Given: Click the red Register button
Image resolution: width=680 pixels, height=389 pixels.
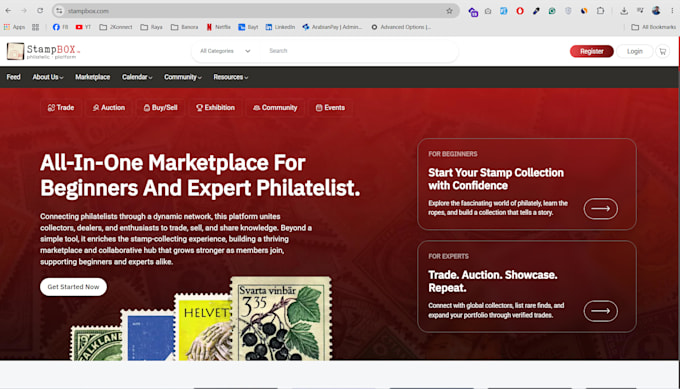Looking at the screenshot, I should (592, 51).
